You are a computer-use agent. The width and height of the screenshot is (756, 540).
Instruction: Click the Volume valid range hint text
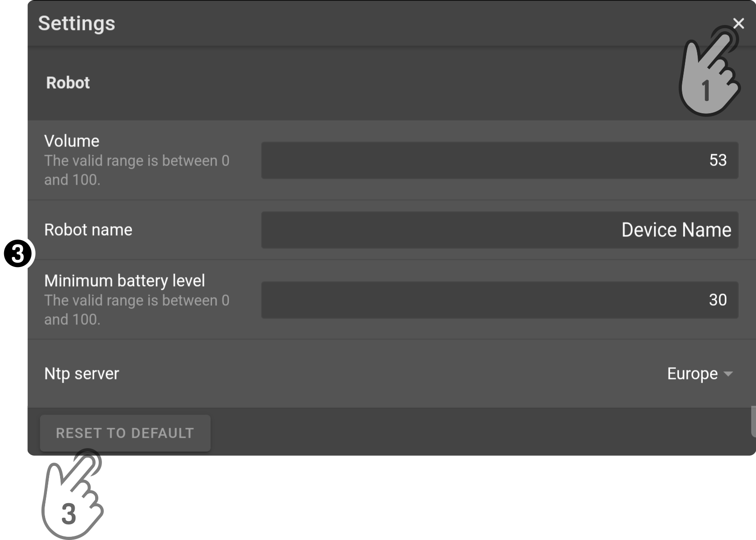coord(137,170)
